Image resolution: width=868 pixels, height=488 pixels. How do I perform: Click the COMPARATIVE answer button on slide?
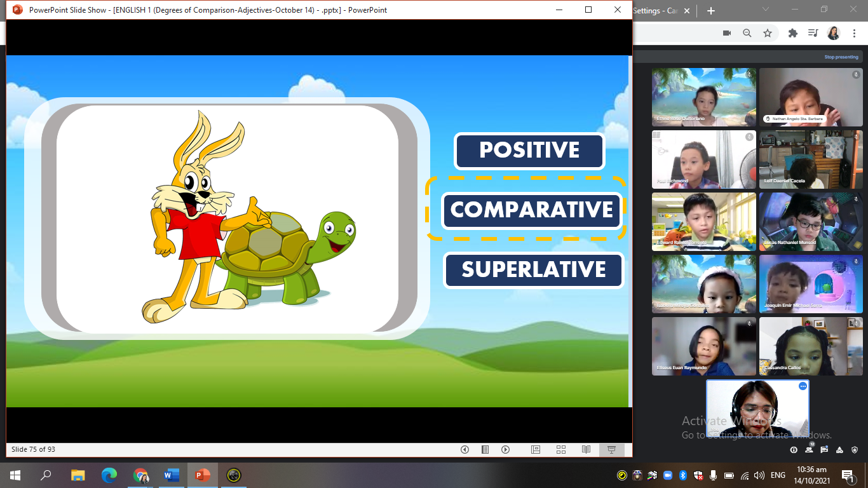pos(532,210)
